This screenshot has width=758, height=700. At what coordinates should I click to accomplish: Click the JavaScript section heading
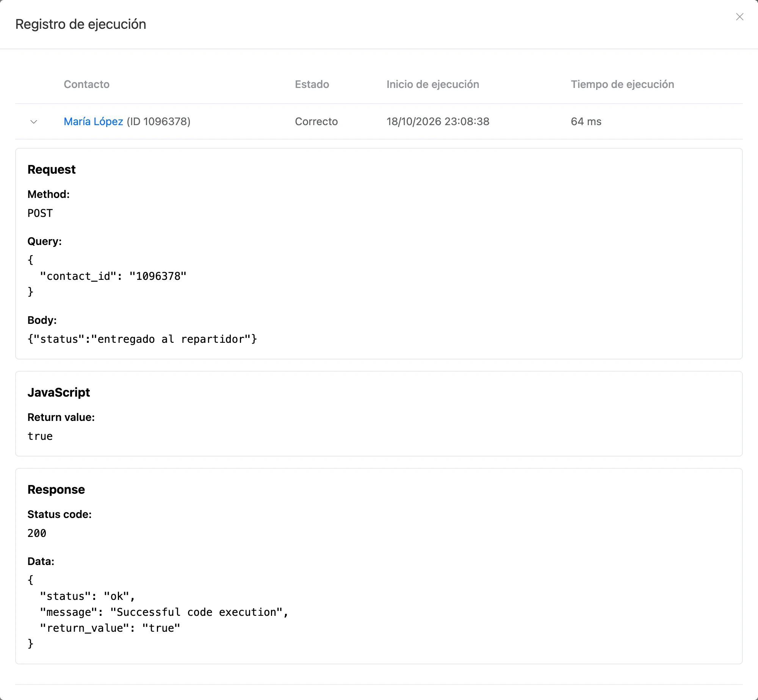(59, 392)
